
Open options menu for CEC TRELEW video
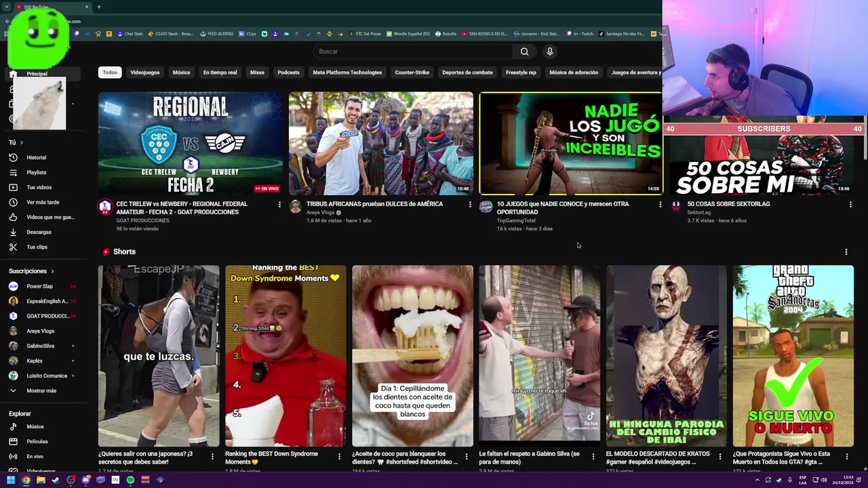pyautogui.click(x=279, y=204)
